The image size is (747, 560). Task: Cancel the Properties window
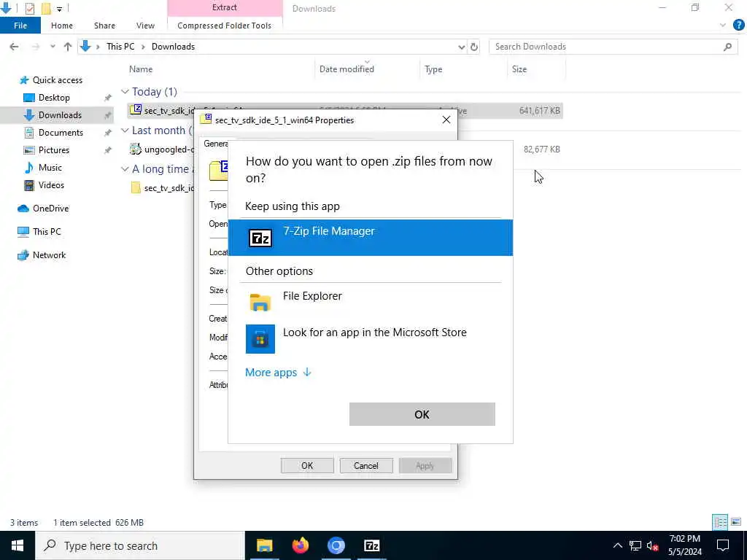366,466
